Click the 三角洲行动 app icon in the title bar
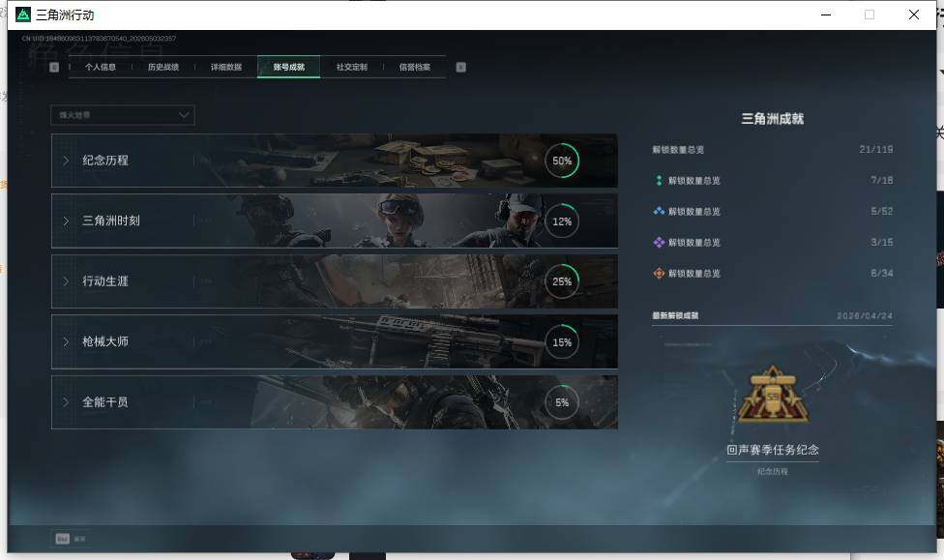The height and width of the screenshot is (560, 944). tap(23, 15)
